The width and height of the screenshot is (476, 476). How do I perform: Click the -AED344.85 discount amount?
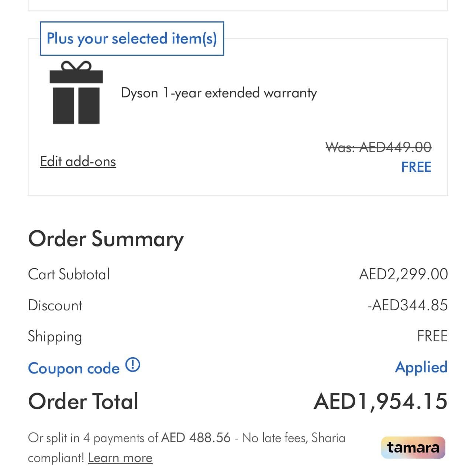point(407,306)
